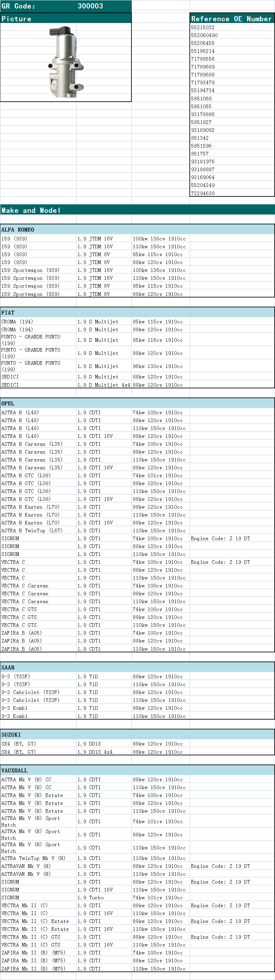
Task: Click the "Reference OE Number" header
Action: 232,19
